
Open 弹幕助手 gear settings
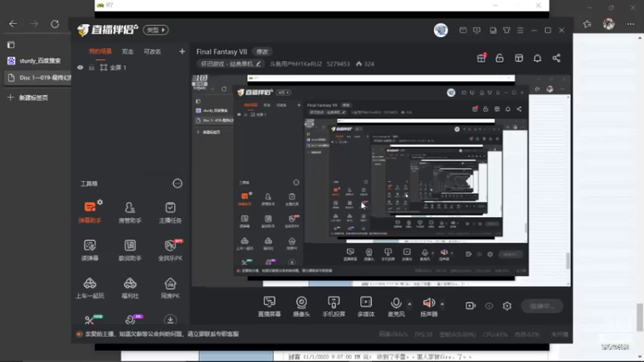[100, 203]
